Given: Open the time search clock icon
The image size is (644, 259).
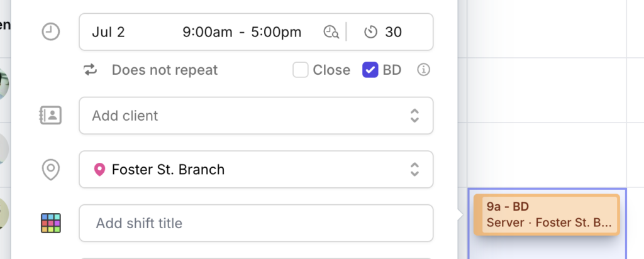Looking at the screenshot, I should pos(331,31).
